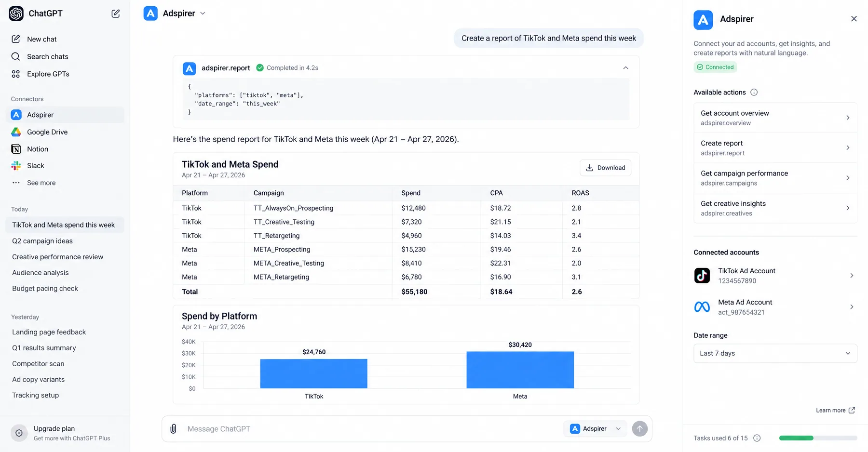868x452 pixels.
Task: Download the TikTok and Meta Spend report
Action: tap(605, 168)
